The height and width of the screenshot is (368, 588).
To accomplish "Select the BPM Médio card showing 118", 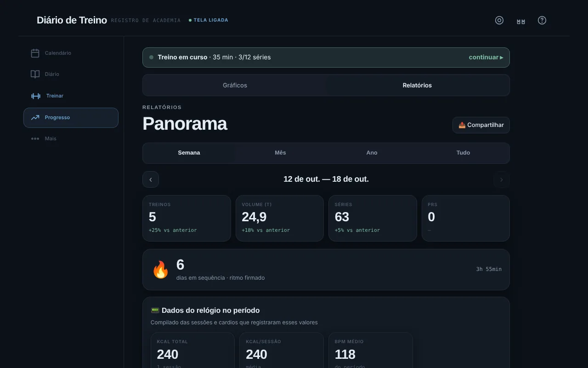I will coord(371,350).
